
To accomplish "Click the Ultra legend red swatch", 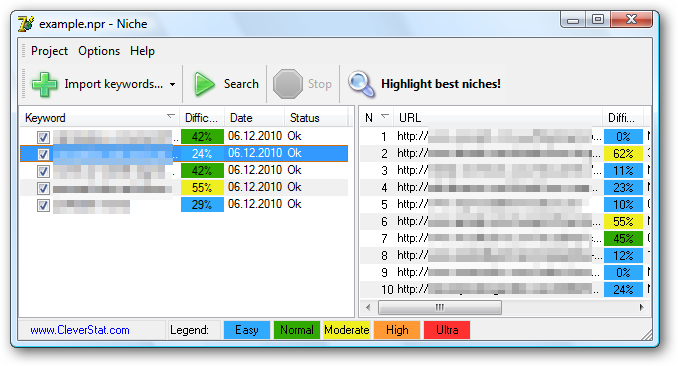I will tap(447, 330).
